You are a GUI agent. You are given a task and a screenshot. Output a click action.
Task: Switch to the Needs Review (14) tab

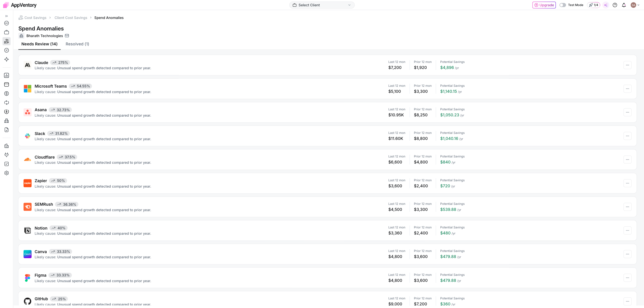pos(39,44)
